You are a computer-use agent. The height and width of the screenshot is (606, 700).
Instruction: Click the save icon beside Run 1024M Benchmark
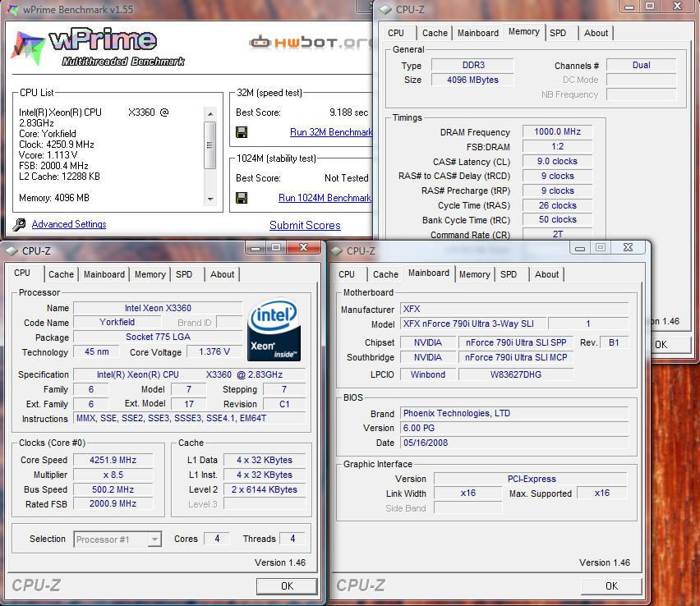pos(242,198)
